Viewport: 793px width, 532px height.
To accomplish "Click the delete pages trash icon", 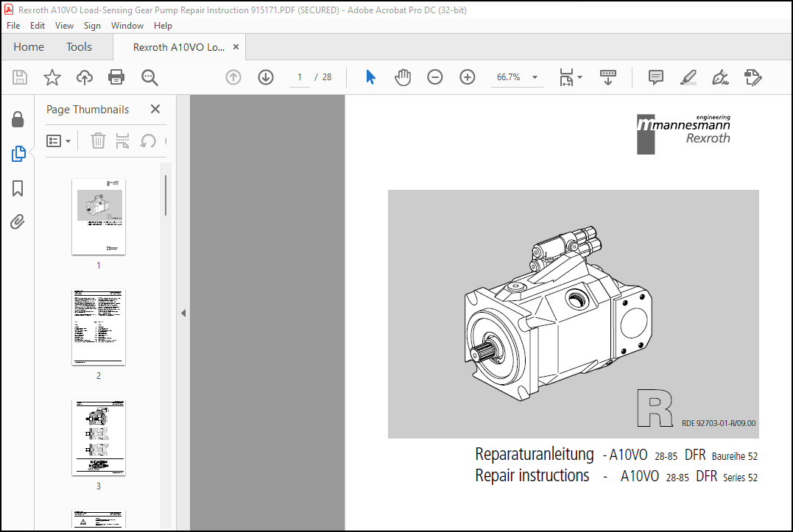I will click(x=98, y=141).
